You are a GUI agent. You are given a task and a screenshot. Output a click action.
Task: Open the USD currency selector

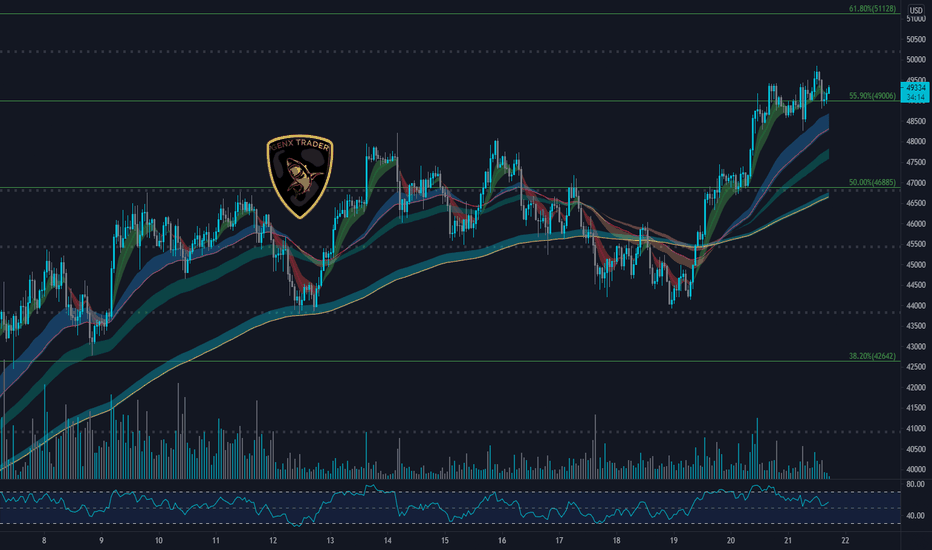[x=916, y=10]
